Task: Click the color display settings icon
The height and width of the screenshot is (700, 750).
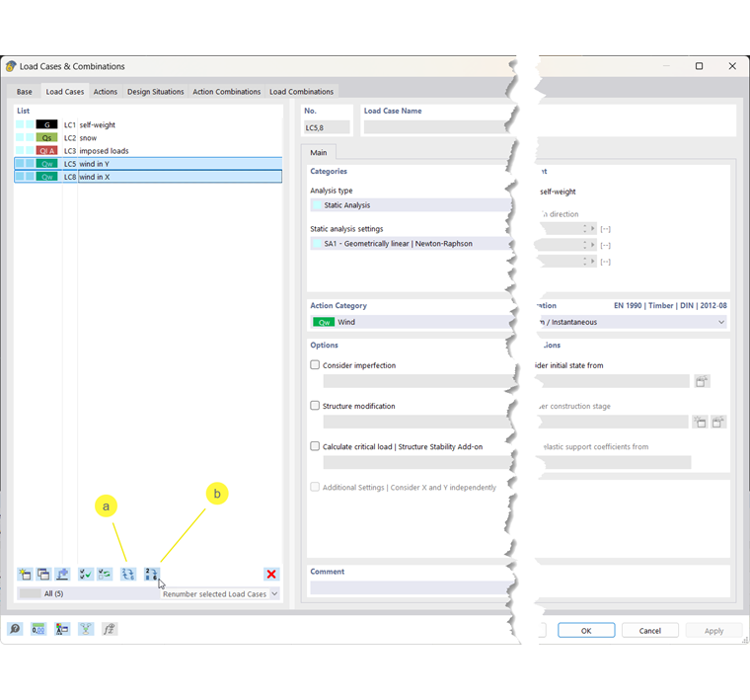Action: tap(62, 629)
